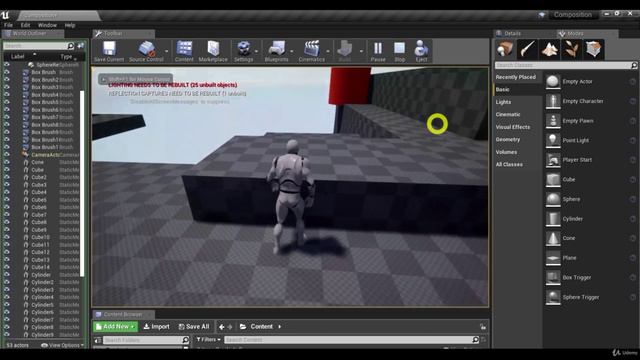Open the Filters dropdown in Content Browser
The image size is (640, 360).
(209, 339)
